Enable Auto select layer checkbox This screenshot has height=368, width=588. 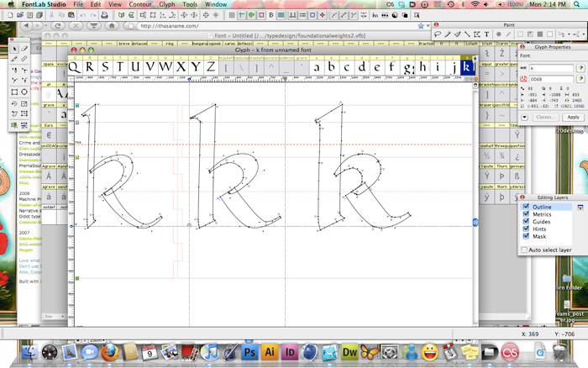tap(525, 250)
